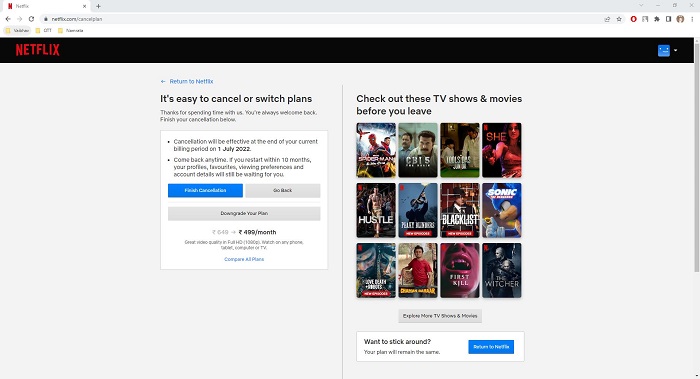Open the Love Death + Robots poster
The image size is (700, 379).
point(376,271)
